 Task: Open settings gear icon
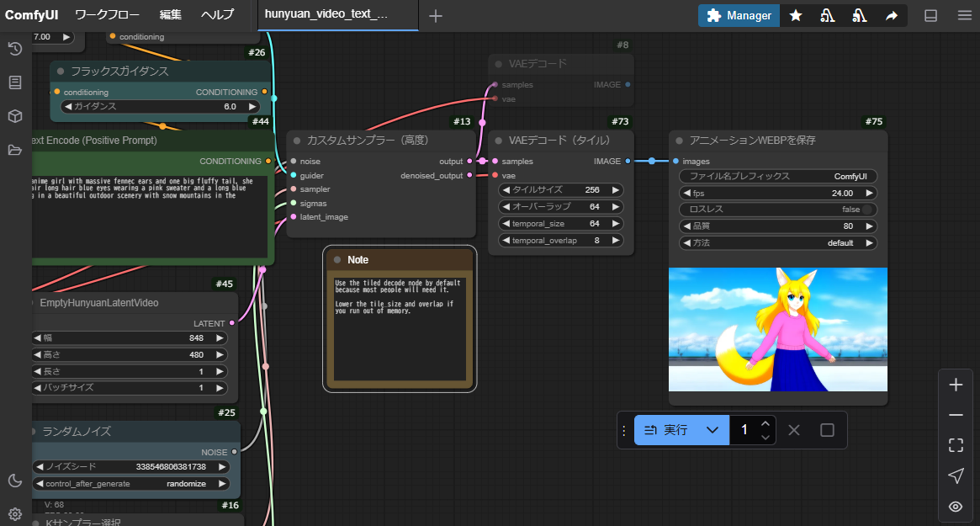(x=15, y=514)
